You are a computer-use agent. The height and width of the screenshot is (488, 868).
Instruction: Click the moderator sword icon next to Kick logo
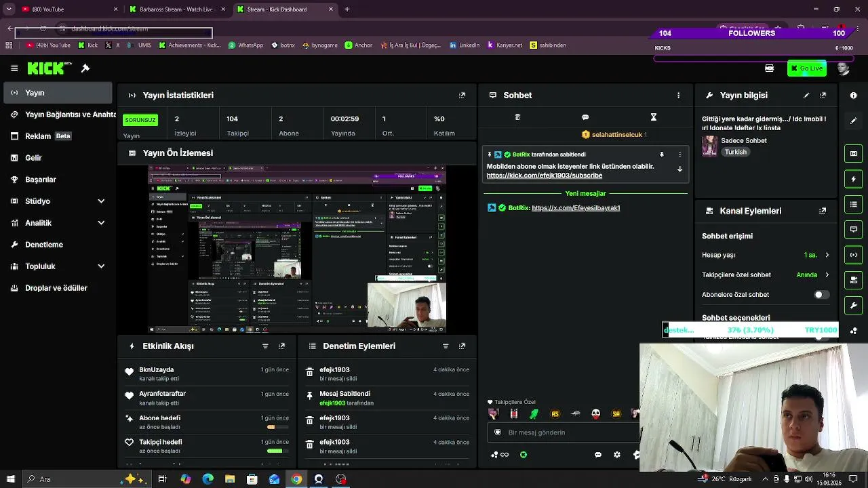pyautogui.click(x=85, y=68)
